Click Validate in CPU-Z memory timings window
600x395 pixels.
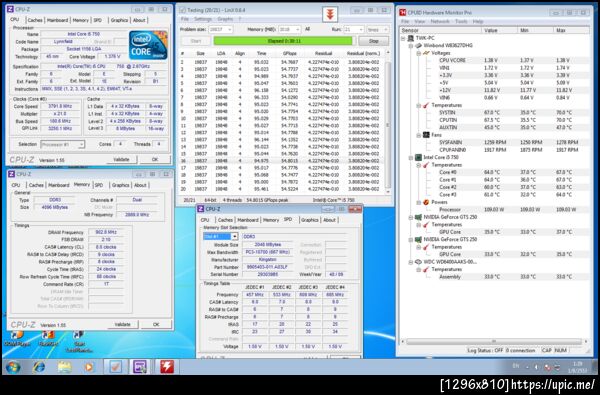point(122,324)
